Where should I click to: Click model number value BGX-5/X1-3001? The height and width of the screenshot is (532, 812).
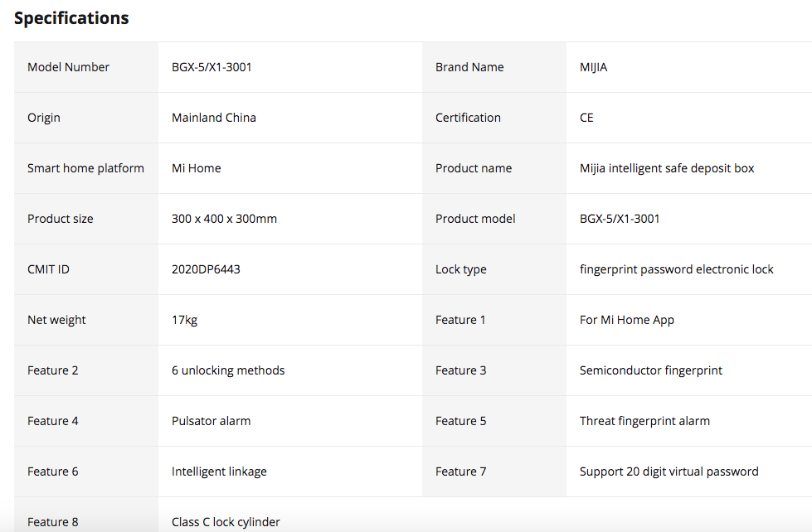coord(212,67)
